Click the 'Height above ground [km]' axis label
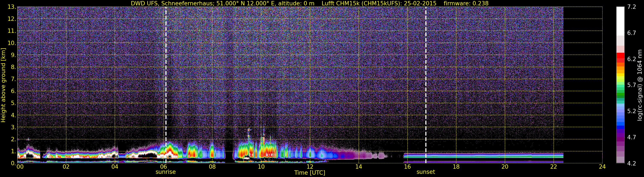The height and width of the screenshot is (177, 644). (x=3, y=85)
